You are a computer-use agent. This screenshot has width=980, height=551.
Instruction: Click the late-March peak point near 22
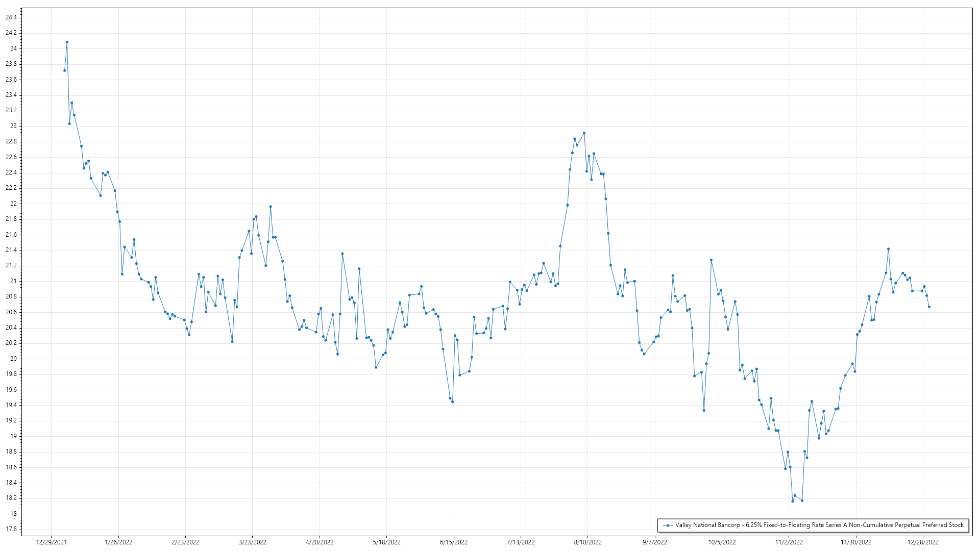(x=271, y=207)
